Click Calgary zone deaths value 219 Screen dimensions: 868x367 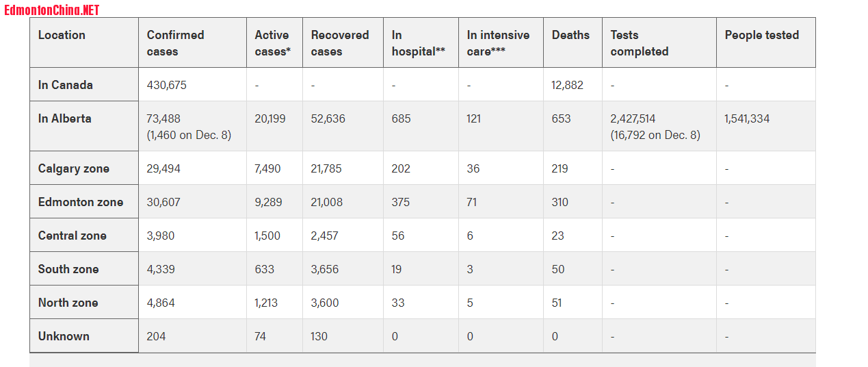coord(560,168)
